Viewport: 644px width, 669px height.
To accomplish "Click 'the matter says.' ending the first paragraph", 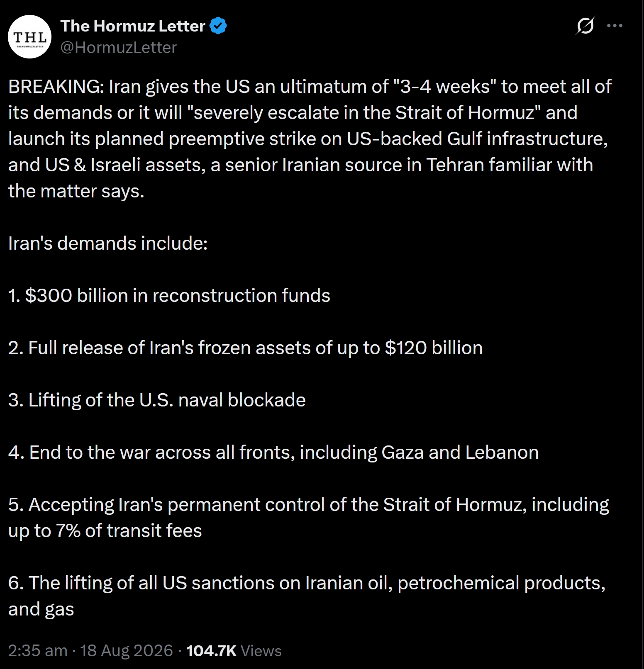I will pos(76,191).
